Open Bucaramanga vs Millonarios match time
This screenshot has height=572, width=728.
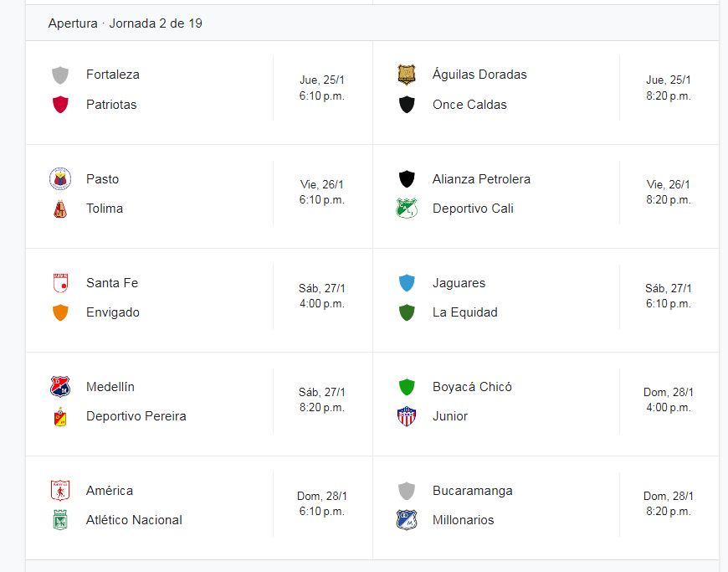[x=668, y=503]
